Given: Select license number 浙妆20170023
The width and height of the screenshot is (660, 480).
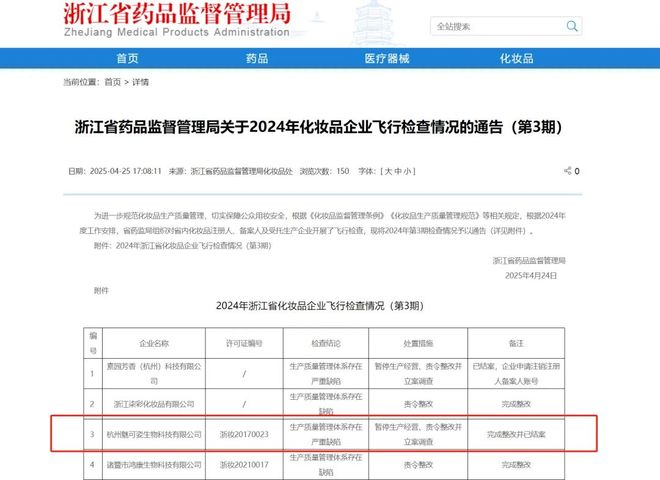Looking at the screenshot, I should tap(244, 434).
